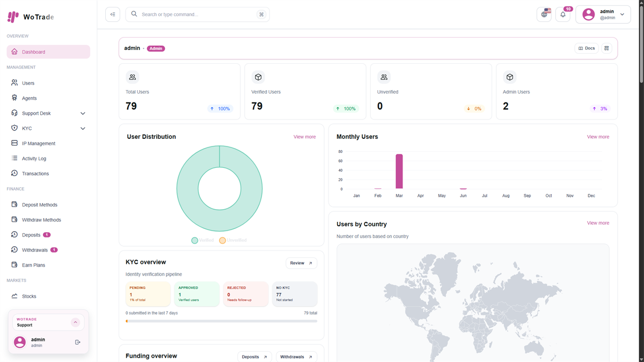This screenshot has height=362, width=644.
Task: Click View more in Monthly Users
Action: click(x=598, y=137)
